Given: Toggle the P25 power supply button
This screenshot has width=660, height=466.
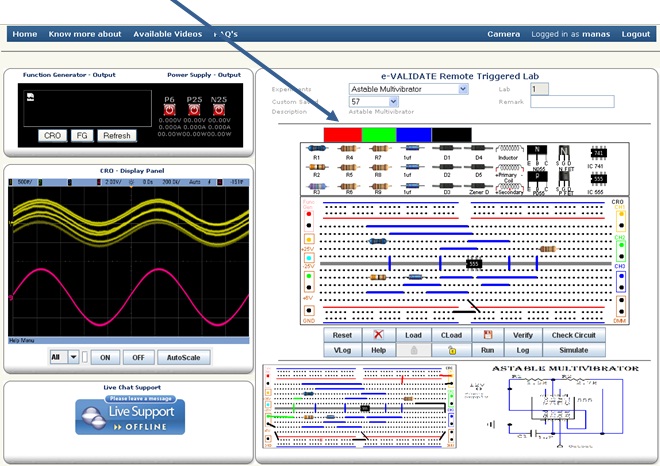Looking at the screenshot, I should pos(194,109).
